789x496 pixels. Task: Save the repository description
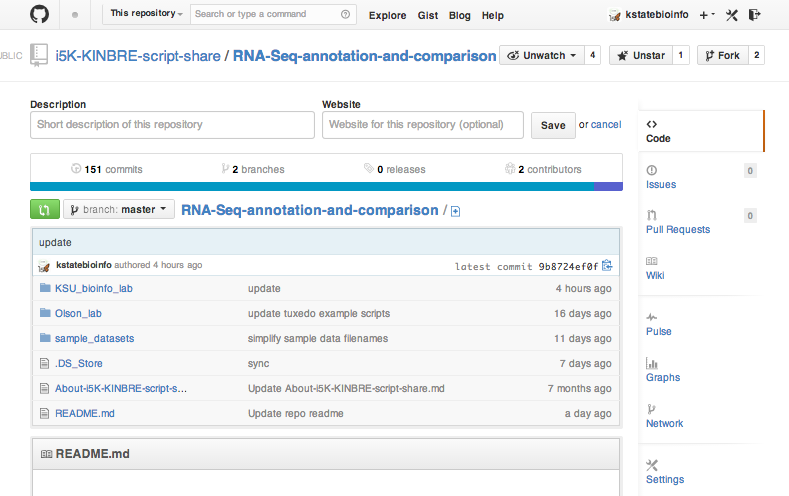(x=553, y=125)
